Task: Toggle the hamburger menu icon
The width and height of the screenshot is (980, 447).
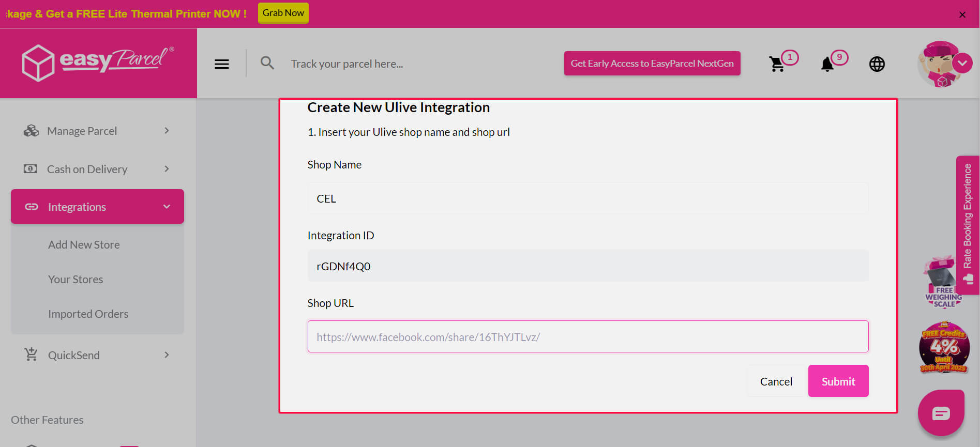Action: (x=222, y=64)
